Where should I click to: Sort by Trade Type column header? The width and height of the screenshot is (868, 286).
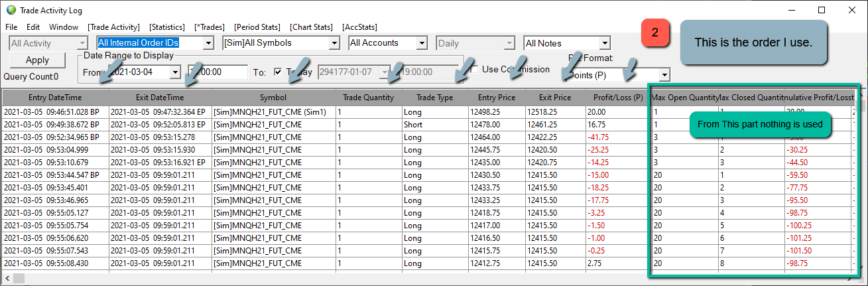click(x=434, y=97)
